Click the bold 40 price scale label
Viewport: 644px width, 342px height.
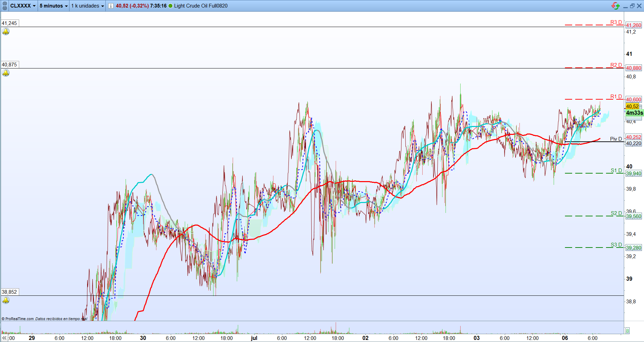(x=629, y=166)
